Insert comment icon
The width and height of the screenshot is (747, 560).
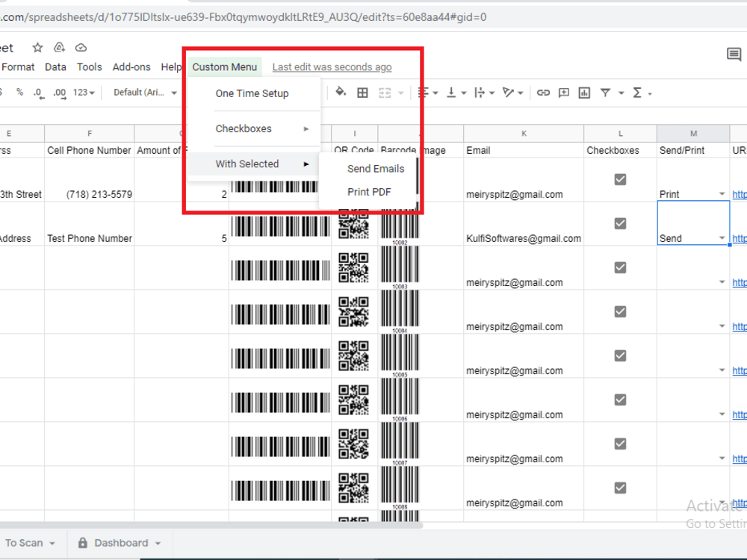tap(563, 93)
